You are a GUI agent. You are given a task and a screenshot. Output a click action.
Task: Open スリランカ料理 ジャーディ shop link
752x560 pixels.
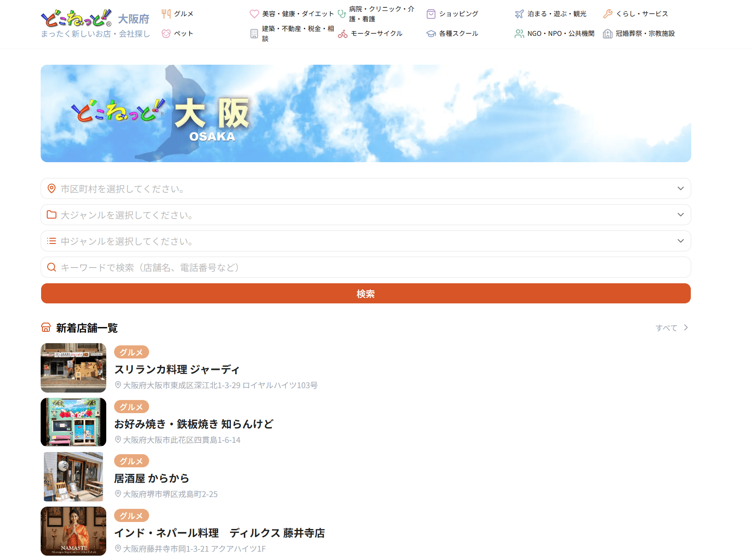point(177,369)
